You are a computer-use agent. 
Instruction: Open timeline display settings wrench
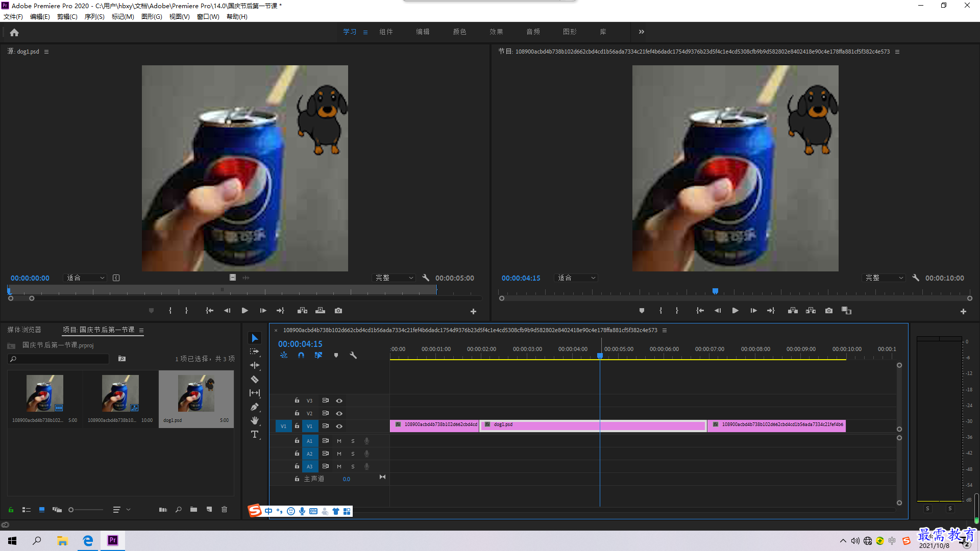click(353, 355)
